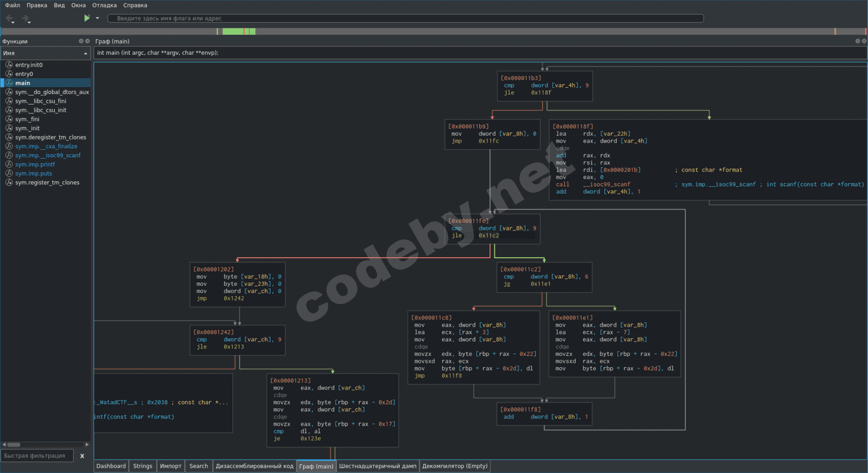
Task: Close the Функции panel
Action: pyautogui.click(x=87, y=41)
